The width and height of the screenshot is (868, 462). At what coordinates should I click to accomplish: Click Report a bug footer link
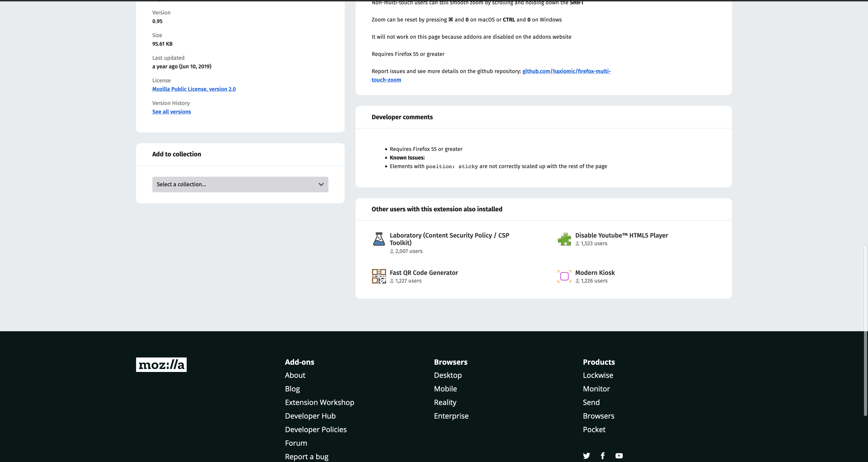(306, 457)
